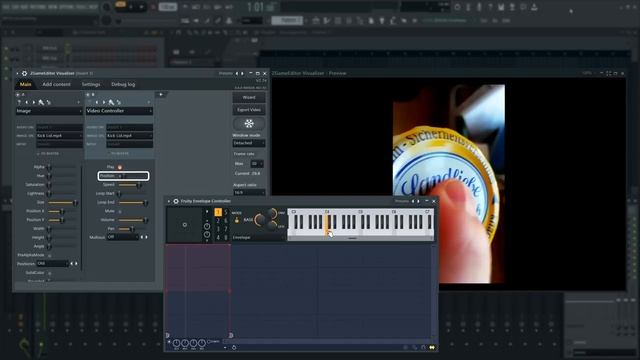Click the DEC knob below the envelope
640x360 pixels.
[185, 343]
